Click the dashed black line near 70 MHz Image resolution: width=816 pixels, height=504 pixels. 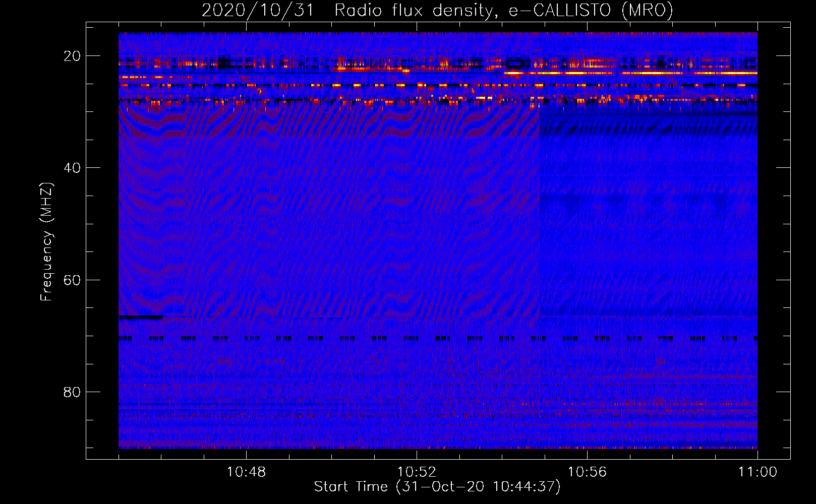coord(438,339)
